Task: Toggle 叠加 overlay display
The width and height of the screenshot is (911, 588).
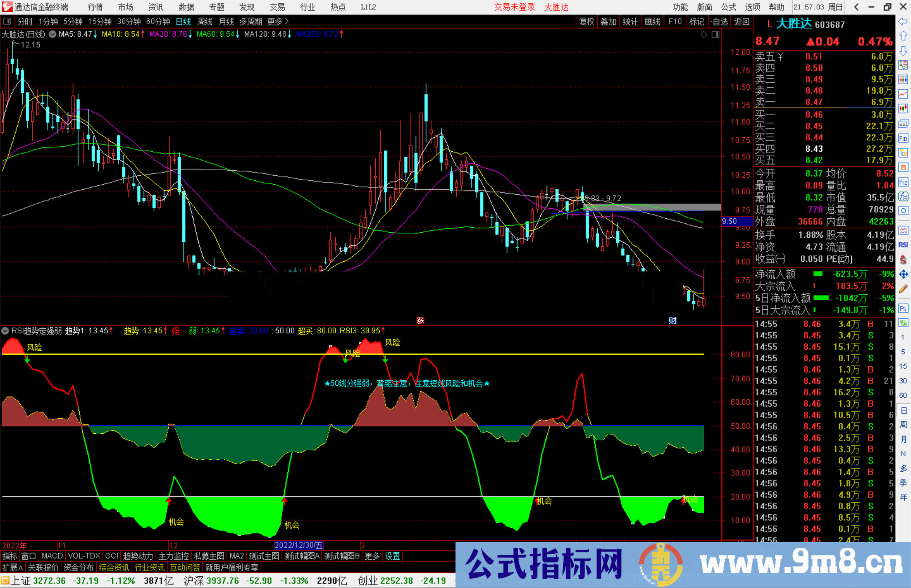Action: [x=608, y=21]
